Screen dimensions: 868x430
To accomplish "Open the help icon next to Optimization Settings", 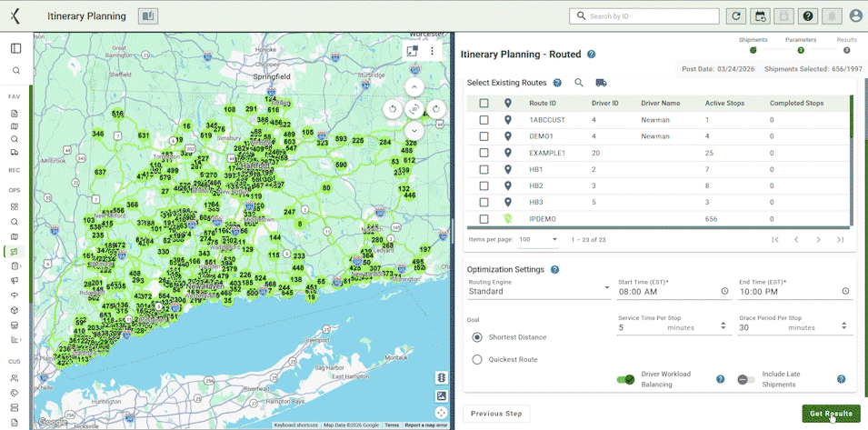I will click(554, 270).
